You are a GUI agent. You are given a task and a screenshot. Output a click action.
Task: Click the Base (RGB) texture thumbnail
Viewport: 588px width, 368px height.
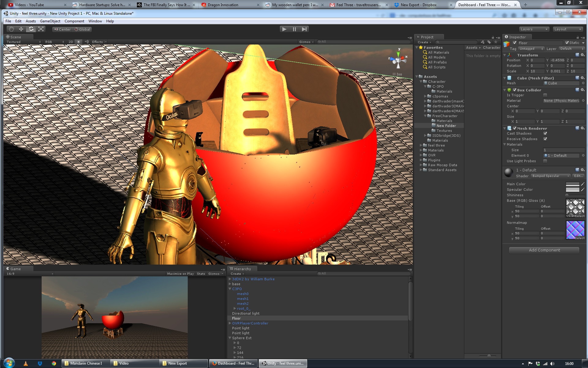tap(575, 208)
